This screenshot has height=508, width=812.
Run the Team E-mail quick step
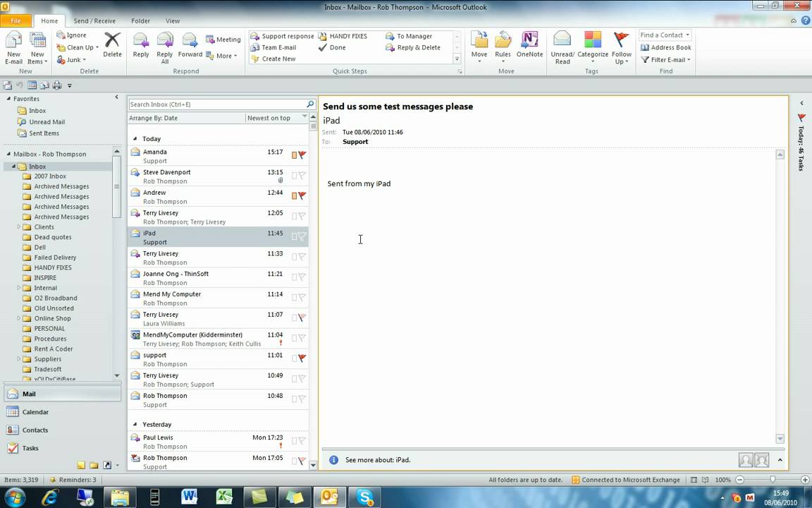273,47
